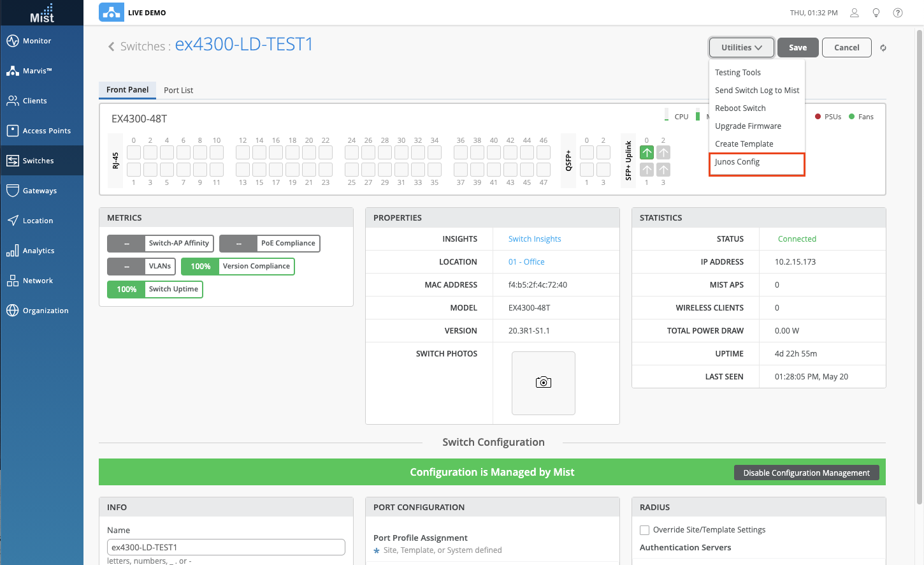Select Upgrade Firmware menu item
Image resolution: width=924 pixels, height=565 pixels.
point(757,126)
